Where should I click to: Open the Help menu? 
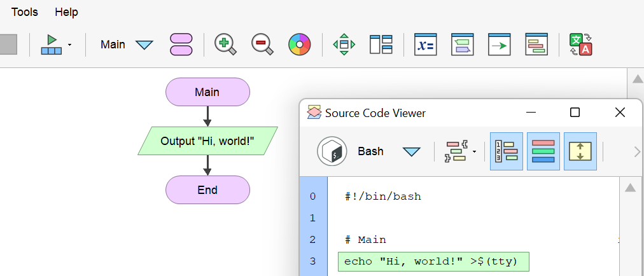[x=67, y=12]
